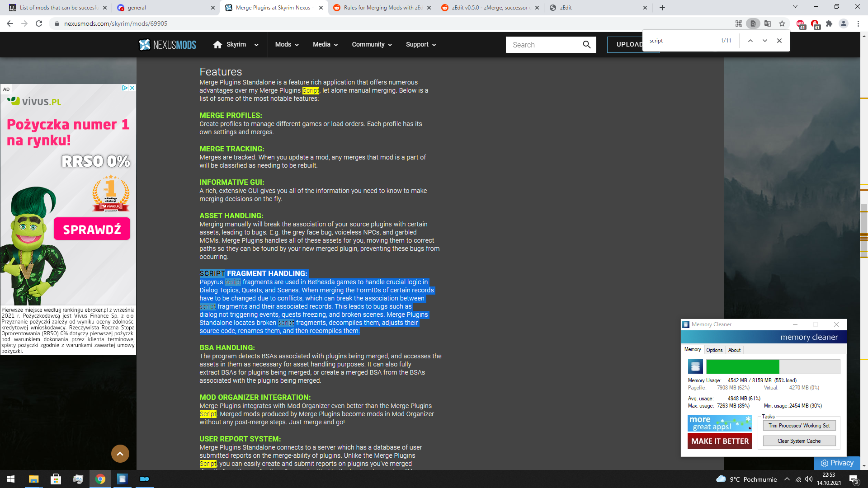Click the back-to-top arrow button
Screen dimensions: 868x488
pos(120,453)
